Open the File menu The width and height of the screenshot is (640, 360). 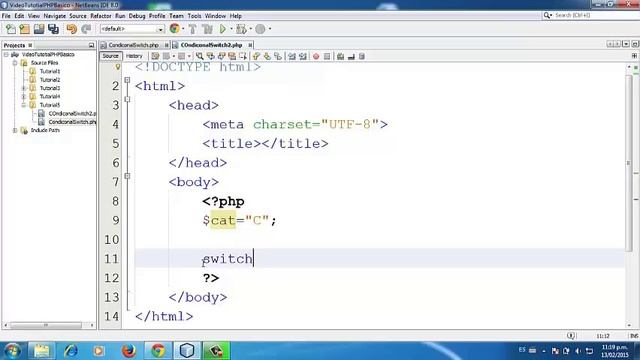[x=6, y=16]
